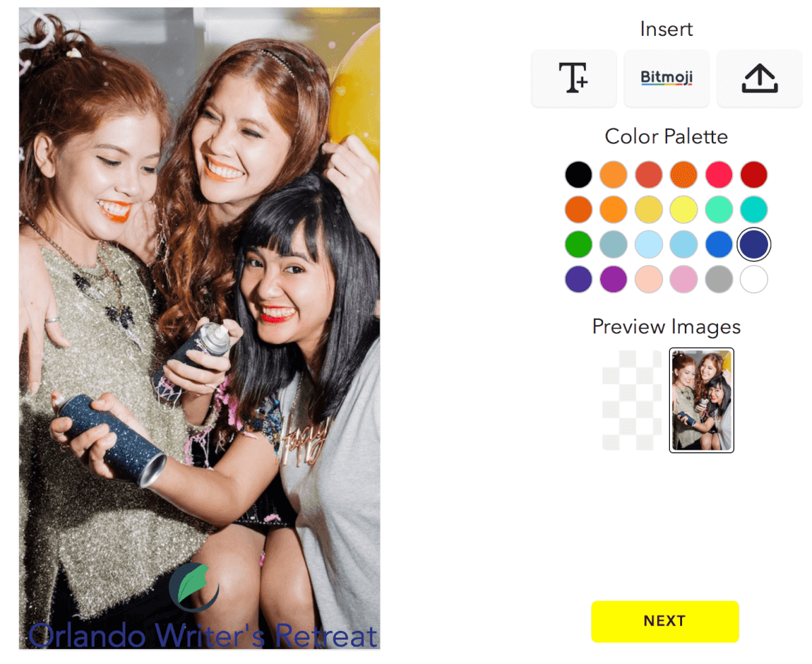
Task: Open the Bitmoji insert option
Action: tap(667, 78)
